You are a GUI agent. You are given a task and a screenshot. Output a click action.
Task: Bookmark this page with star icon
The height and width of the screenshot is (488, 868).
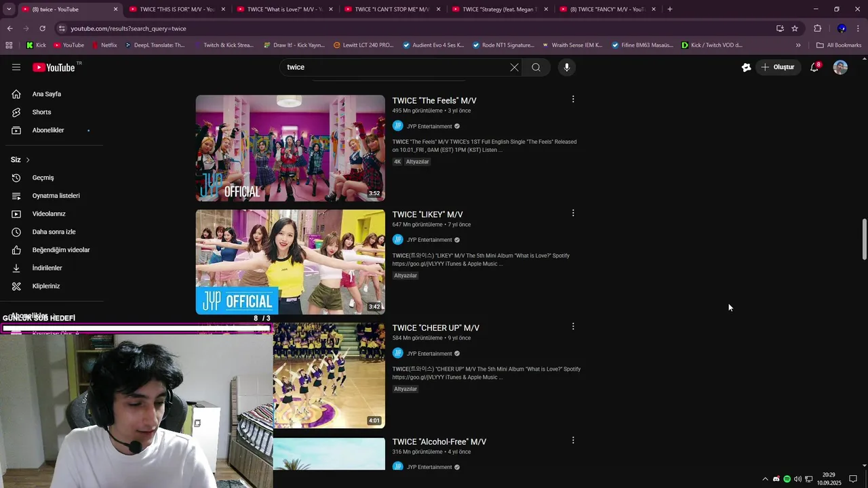point(795,28)
